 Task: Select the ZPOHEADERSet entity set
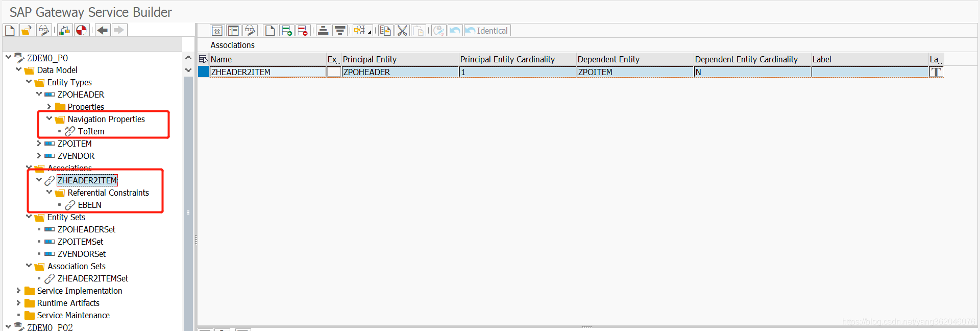(86, 229)
